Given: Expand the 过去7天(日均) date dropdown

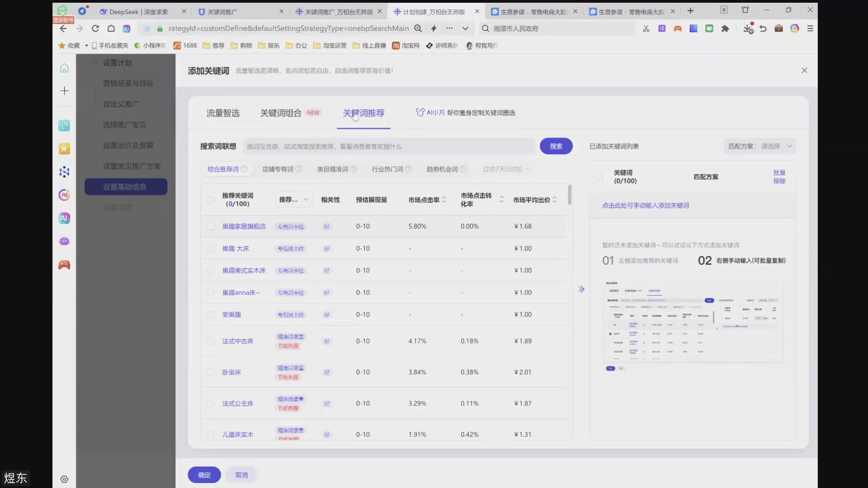Looking at the screenshot, I should (506, 169).
